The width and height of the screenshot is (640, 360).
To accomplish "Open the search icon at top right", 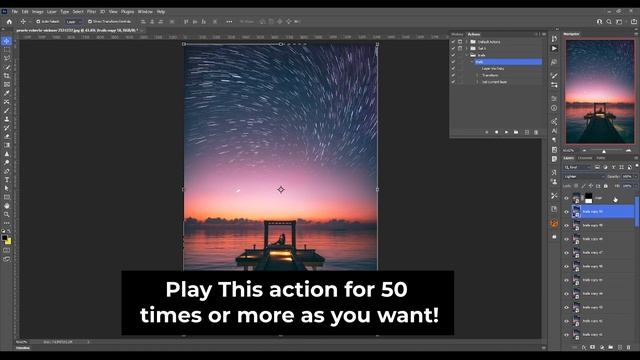I will (609, 22).
